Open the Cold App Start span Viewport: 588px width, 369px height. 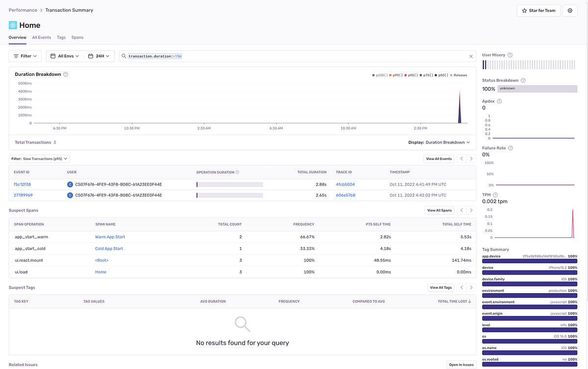(x=109, y=249)
